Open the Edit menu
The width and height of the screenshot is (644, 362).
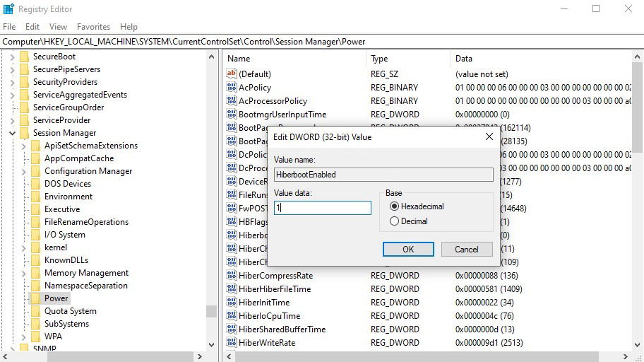(x=32, y=27)
